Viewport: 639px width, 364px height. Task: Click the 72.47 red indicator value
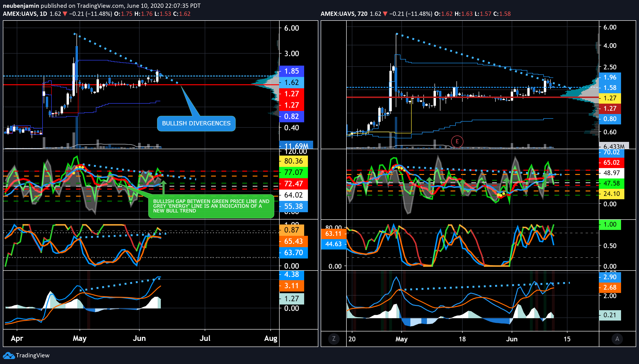[x=293, y=183]
